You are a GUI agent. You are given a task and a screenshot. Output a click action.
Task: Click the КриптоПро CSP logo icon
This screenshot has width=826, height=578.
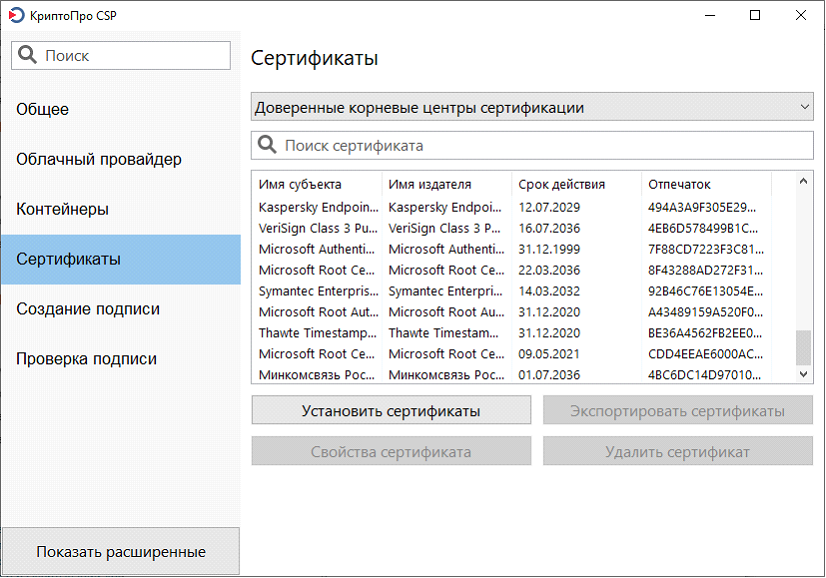(x=16, y=15)
